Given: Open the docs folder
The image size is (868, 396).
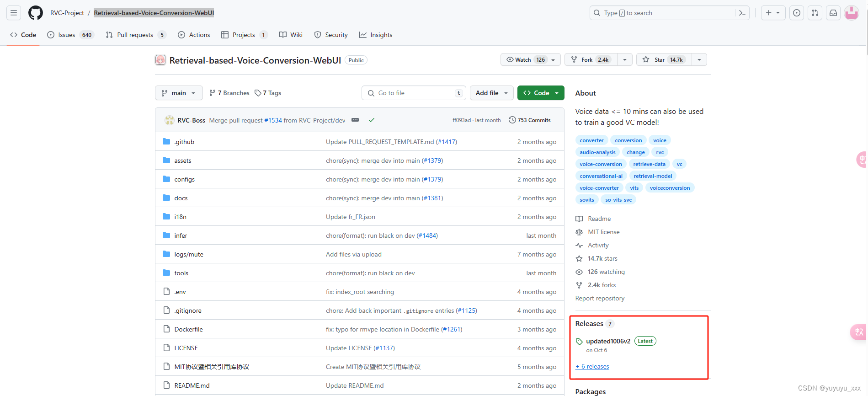Looking at the screenshot, I should [x=181, y=198].
